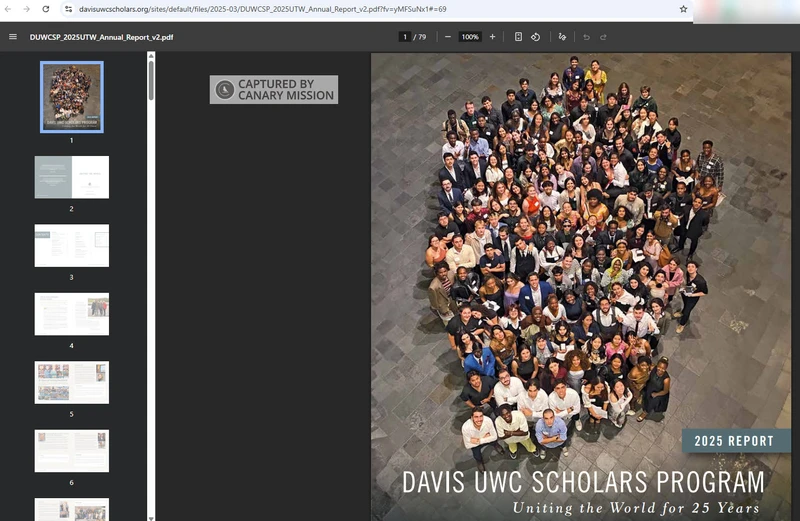800x521 pixels.
Task: Open the annotation draw tool
Action: (562, 37)
